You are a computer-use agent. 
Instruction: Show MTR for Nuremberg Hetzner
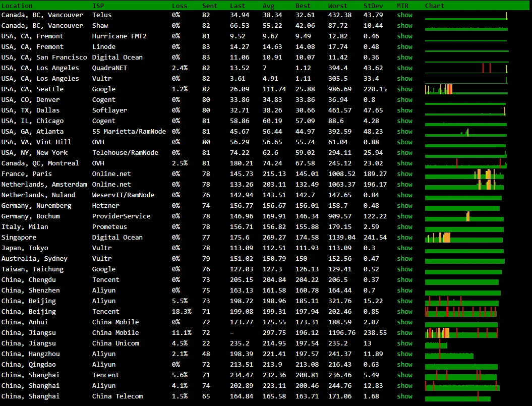(x=405, y=205)
